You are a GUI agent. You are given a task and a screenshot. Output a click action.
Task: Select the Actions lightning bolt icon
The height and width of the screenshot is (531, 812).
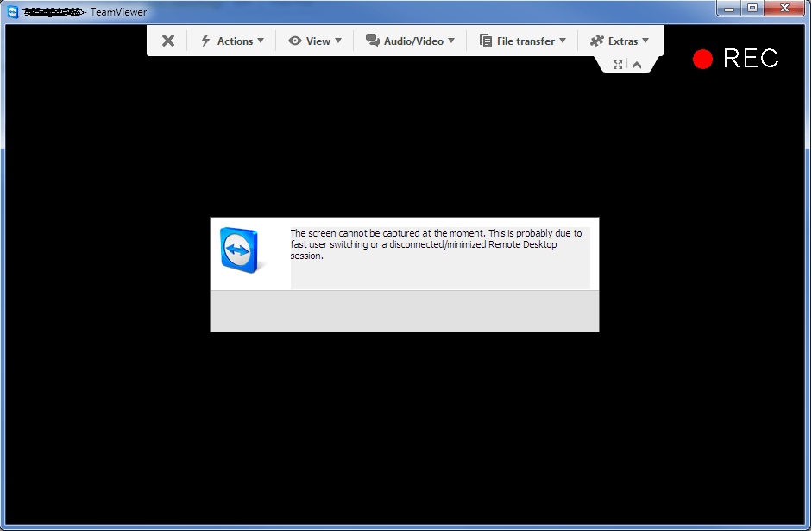tap(205, 41)
